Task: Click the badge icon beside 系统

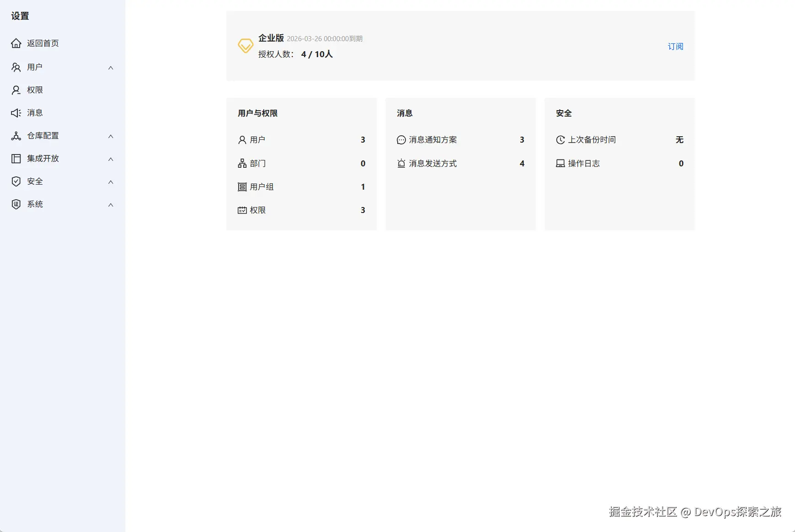Action: point(16,204)
